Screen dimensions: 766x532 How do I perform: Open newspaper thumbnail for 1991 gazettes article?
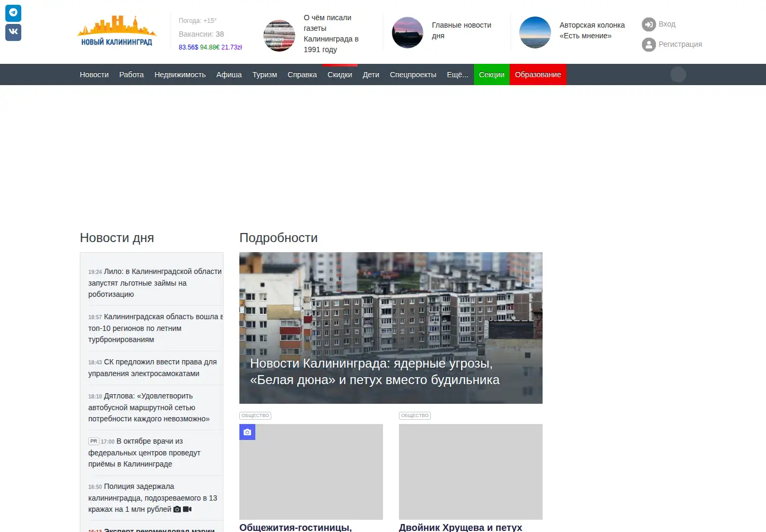click(x=279, y=36)
